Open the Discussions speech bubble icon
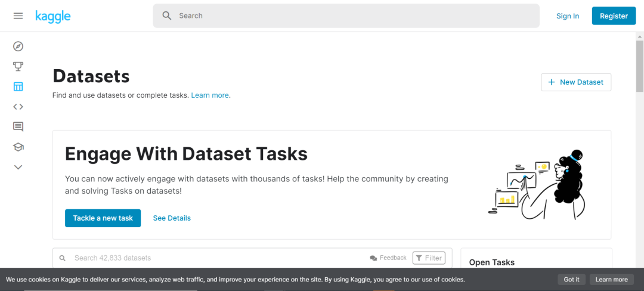644x291 pixels. coord(18,126)
